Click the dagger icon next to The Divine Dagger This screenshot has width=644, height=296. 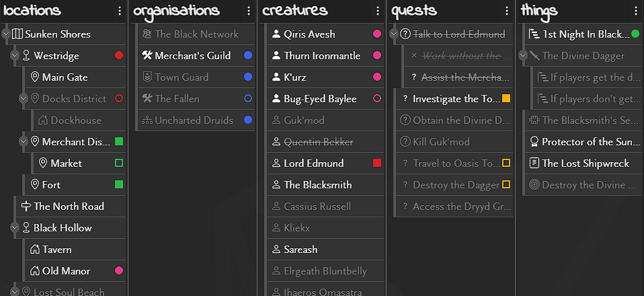tap(534, 55)
